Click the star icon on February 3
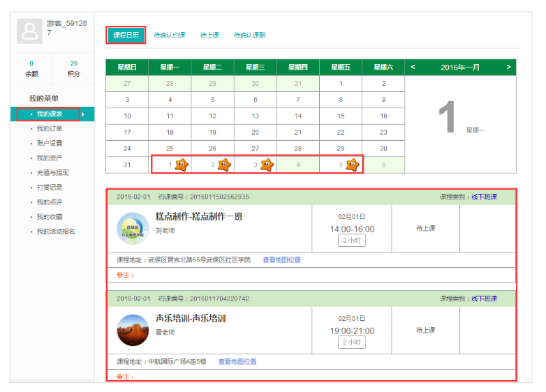This screenshot has width=546, height=392. tap(267, 165)
